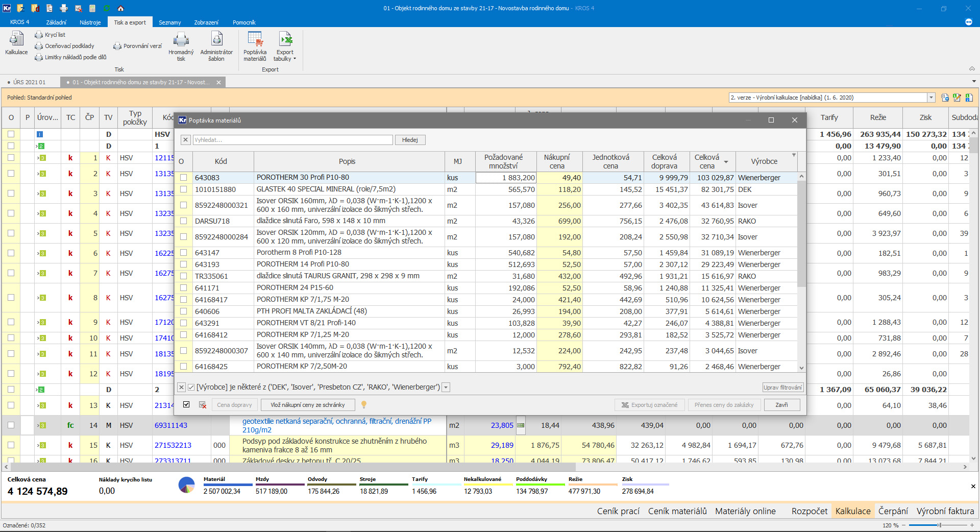Click the Poptávka materiálů ribbon icon
The height and width of the screenshot is (532, 980).
coord(255,40)
